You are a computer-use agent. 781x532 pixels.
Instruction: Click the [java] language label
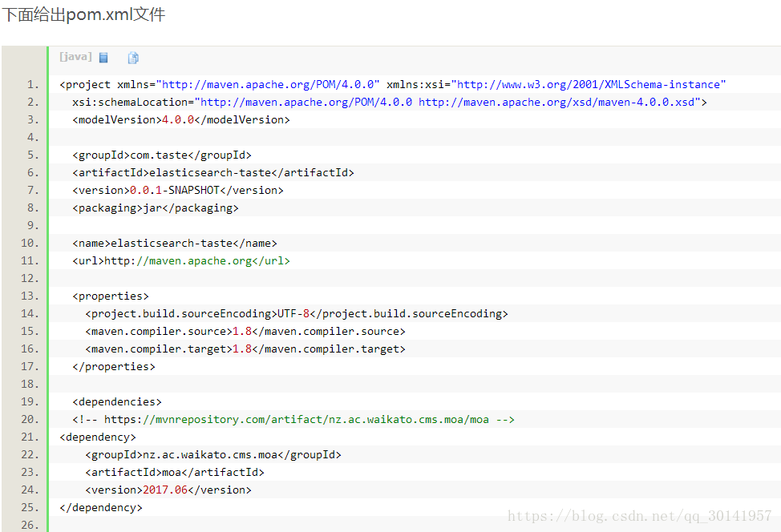(75, 57)
